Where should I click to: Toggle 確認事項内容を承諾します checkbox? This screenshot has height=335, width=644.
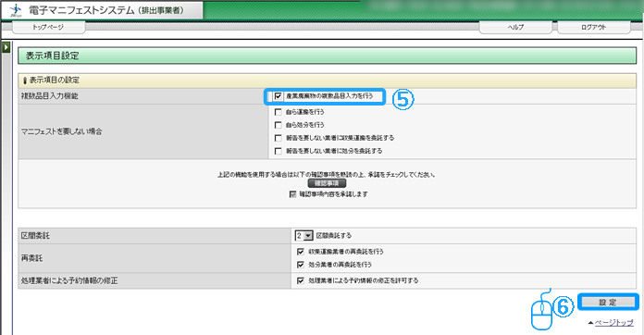coord(292,194)
